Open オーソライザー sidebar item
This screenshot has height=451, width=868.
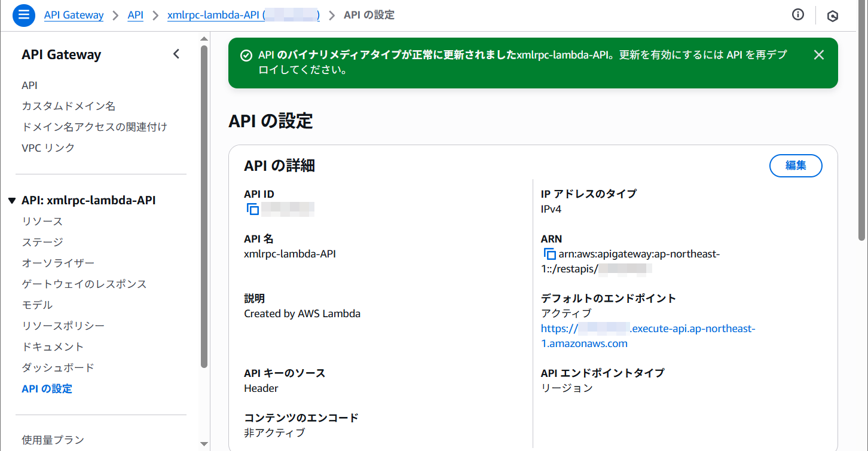[58, 263]
